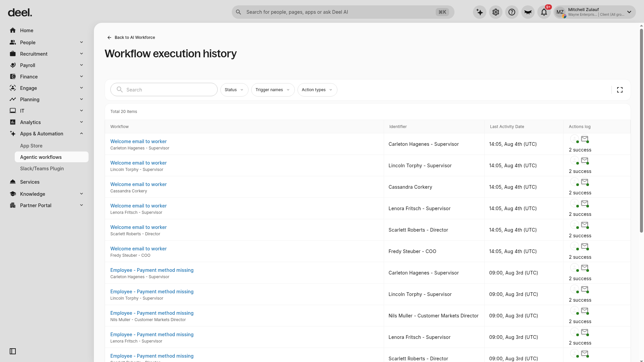The image size is (644, 362).
Task: Click the Analytics chart icon
Action: (x=13, y=122)
